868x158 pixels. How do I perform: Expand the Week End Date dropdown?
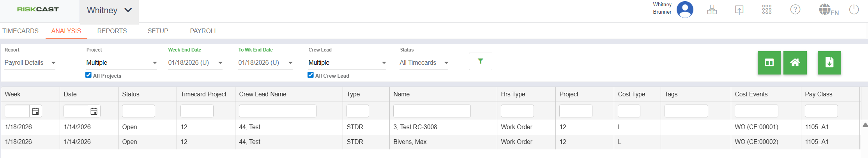click(220, 63)
